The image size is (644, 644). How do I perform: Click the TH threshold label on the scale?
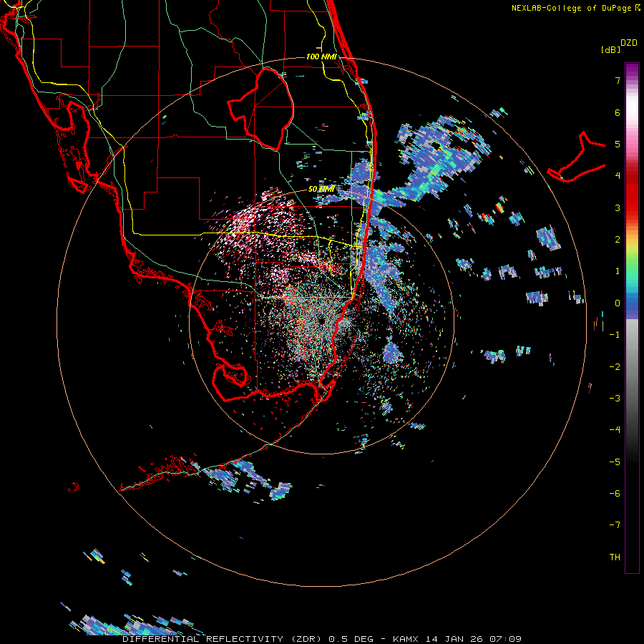(x=615, y=557)
